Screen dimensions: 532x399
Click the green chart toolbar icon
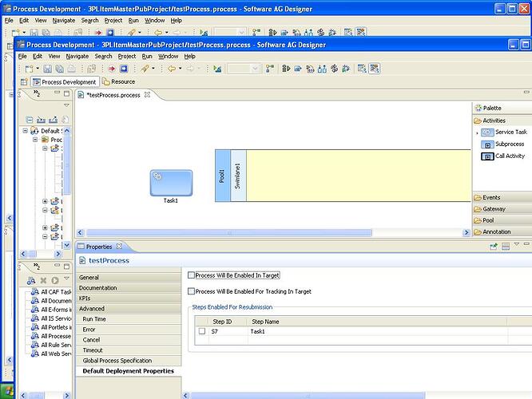[x=217, y=69]
